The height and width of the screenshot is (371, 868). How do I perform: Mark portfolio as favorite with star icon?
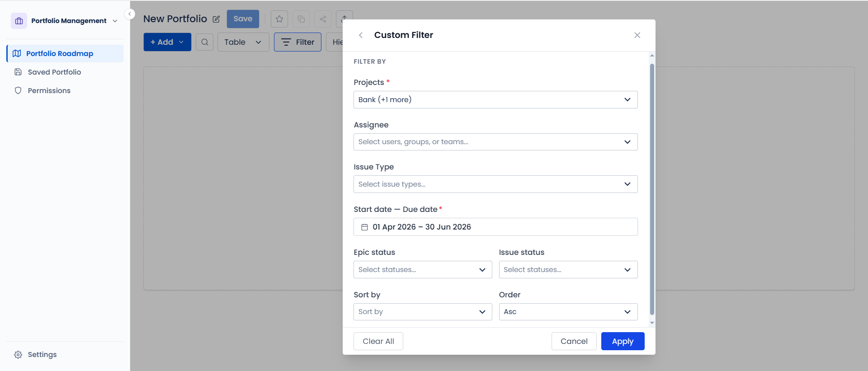pos(279,19)
